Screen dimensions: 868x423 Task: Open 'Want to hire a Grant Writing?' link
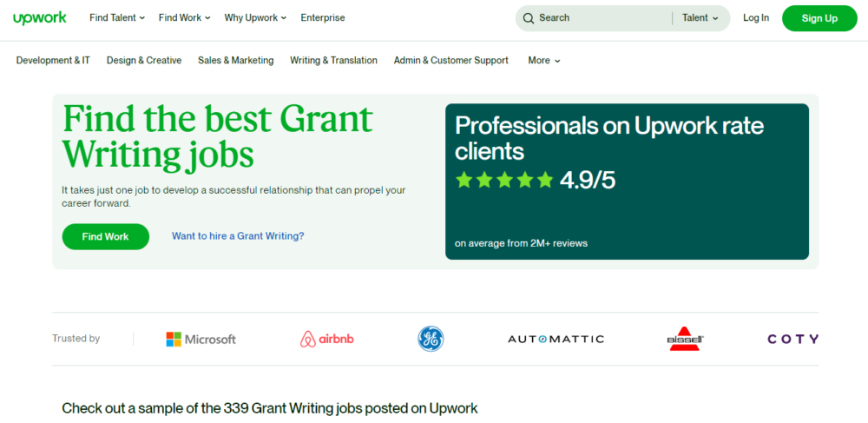[x=238, y=236]
